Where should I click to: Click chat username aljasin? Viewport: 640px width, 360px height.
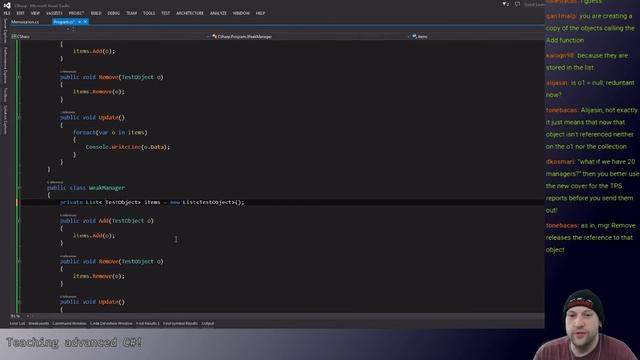pyautogui.click(x=557, y=83)
